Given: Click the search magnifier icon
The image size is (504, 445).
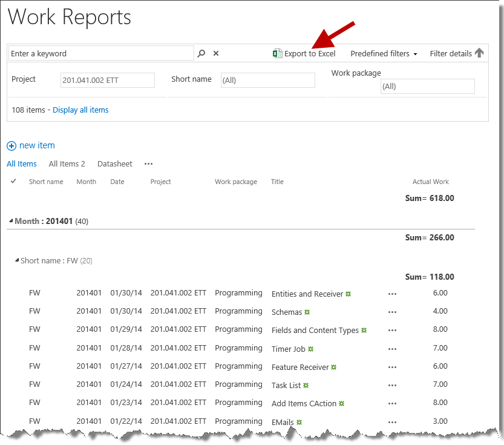Looking at the screenshot, I should pos(201,53).
